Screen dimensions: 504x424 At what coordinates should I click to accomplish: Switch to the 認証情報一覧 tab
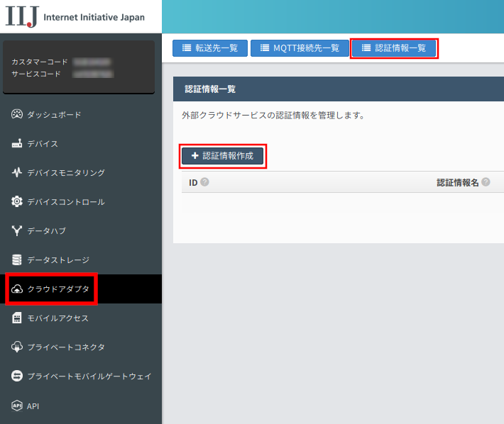(394, 48)
